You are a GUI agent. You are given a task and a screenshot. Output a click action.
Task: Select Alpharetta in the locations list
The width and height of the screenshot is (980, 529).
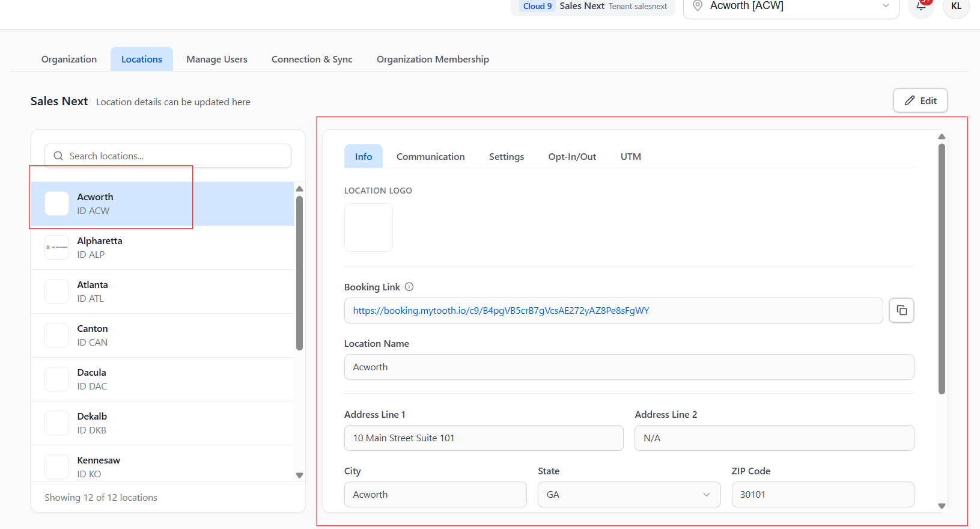point(162,248)
